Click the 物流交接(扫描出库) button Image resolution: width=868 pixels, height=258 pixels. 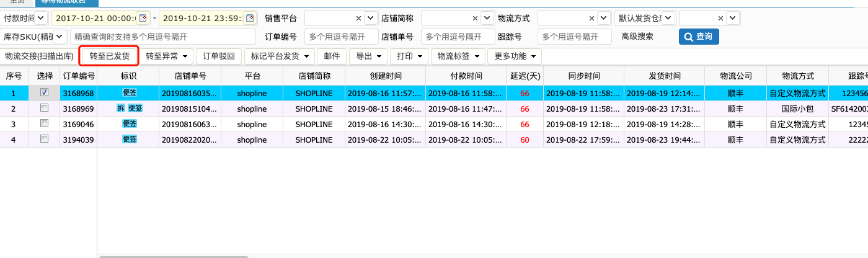pos(39,56)
